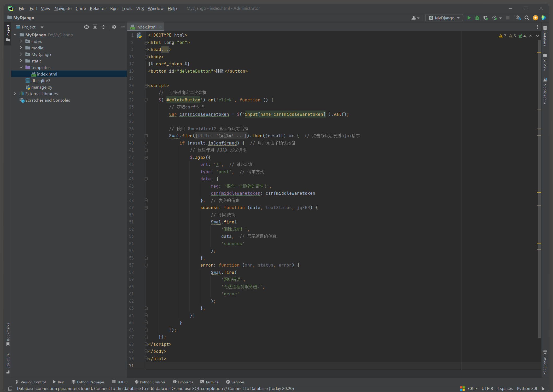
Task: Expand External Libraries node
Action: tap(15, 94)
